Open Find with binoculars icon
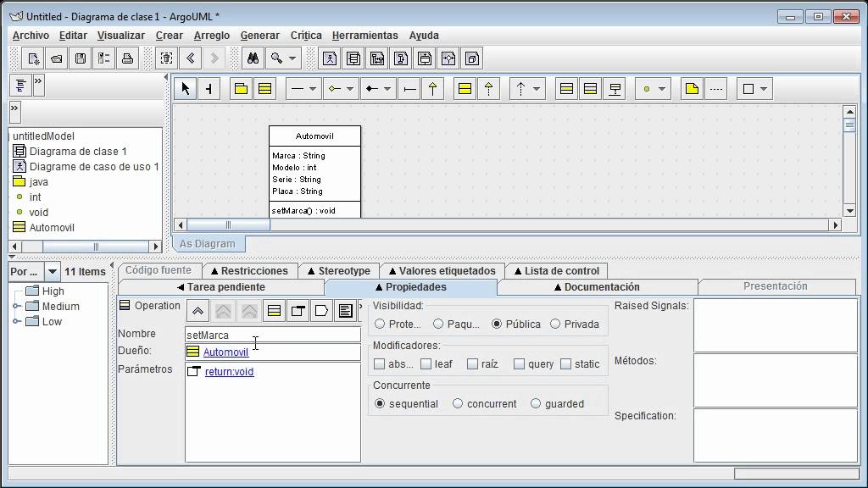This screenshot has width=868, height=488. 253,58
